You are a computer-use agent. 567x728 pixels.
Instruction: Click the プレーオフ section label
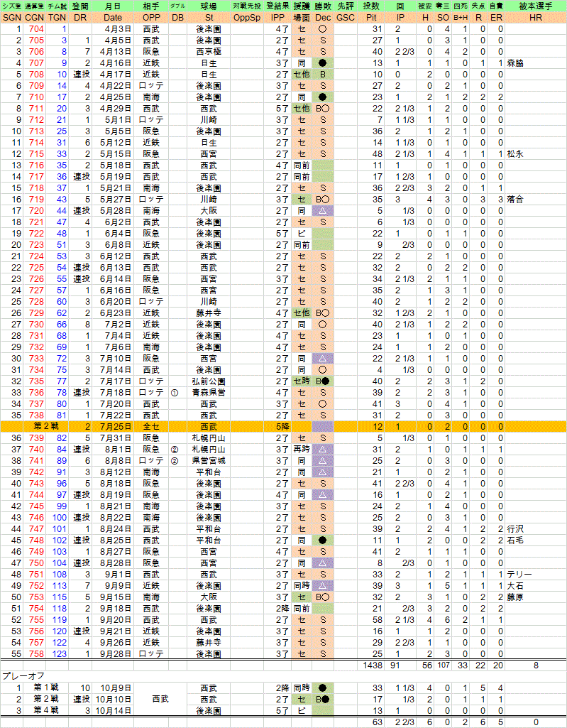pyautogui.click(x=23, y=676)
